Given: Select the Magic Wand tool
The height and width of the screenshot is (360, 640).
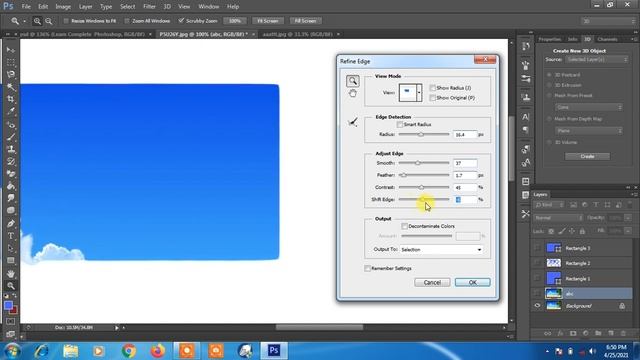Looking at the screenshot, I should tap(11, 87).
